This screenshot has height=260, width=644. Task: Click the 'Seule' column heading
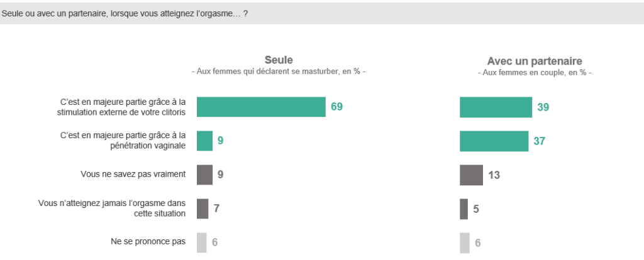click(x=279, y=60)
